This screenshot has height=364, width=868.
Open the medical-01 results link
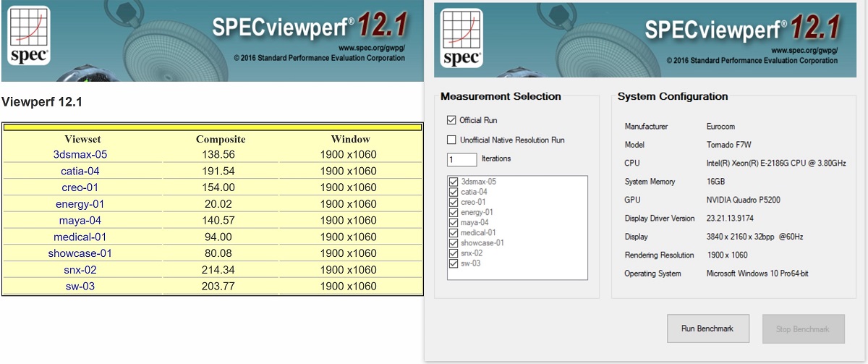[x=80, y=237]
